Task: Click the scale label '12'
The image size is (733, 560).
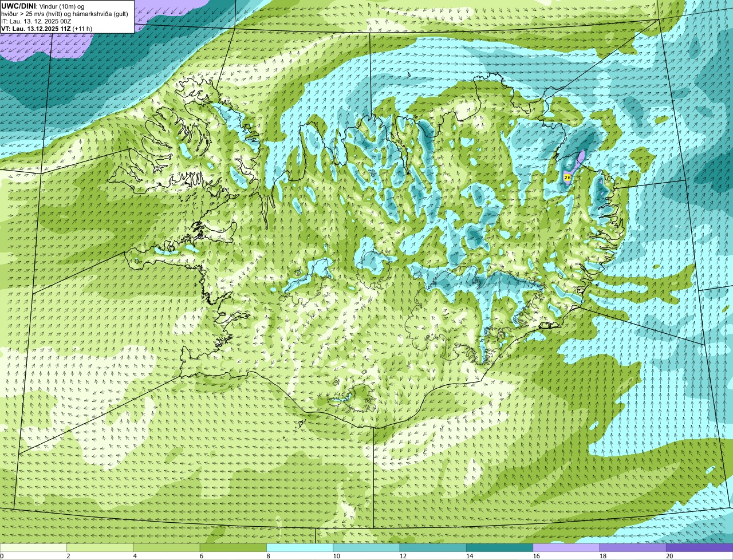Action: pos(403,556)
